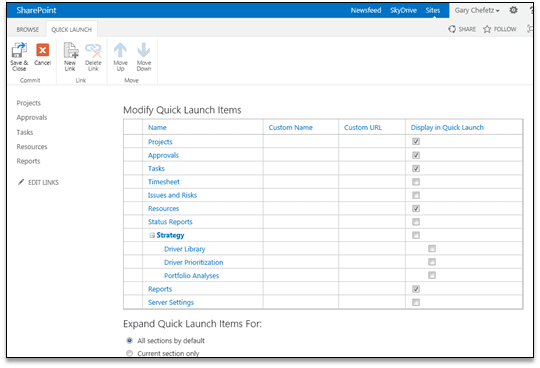Viewport: 540px width, 368px height.
Task: Select the Timesheet table link
Action: point(164,182)
